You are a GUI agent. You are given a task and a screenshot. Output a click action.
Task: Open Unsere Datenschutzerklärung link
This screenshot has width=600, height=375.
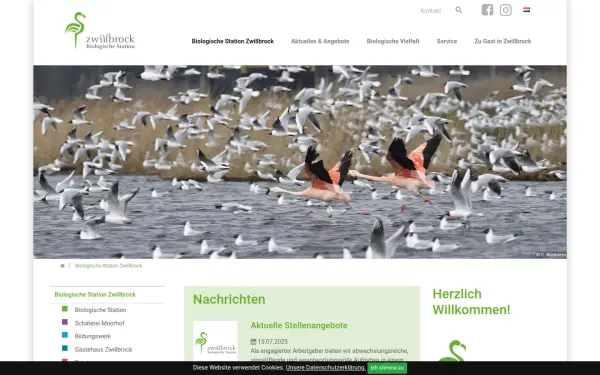(326, 368)
